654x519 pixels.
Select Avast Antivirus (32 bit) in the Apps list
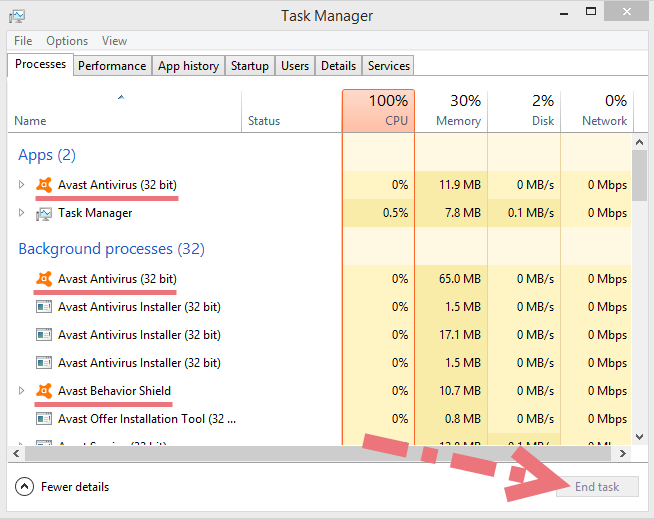(x=117, y=185)
